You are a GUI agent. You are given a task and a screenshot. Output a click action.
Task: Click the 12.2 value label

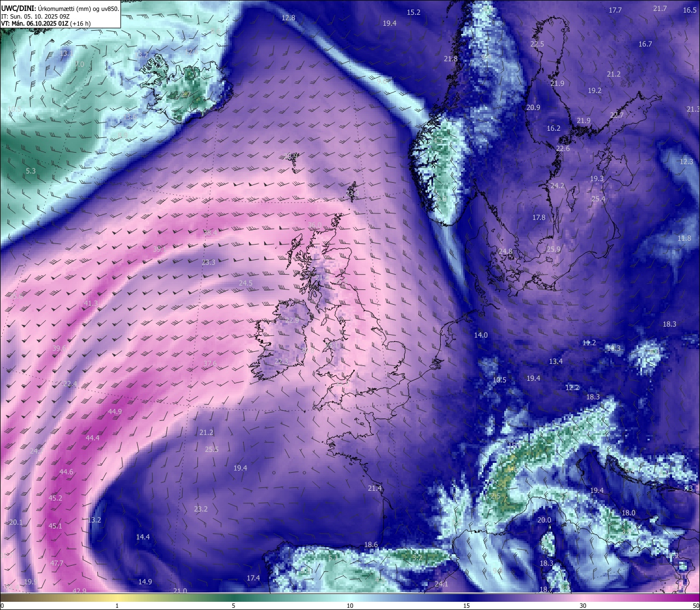pyautogui.click(x=572, y=387)
